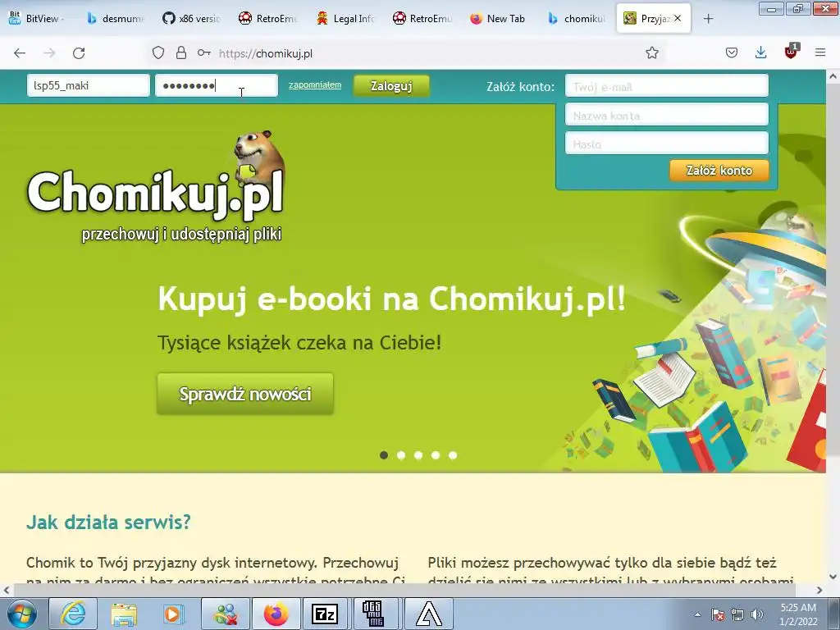This screenshot has width=840, height=630.
Task: Open the tracking protection shield icon
Action: pyautogui.click(x=158, y=52)
